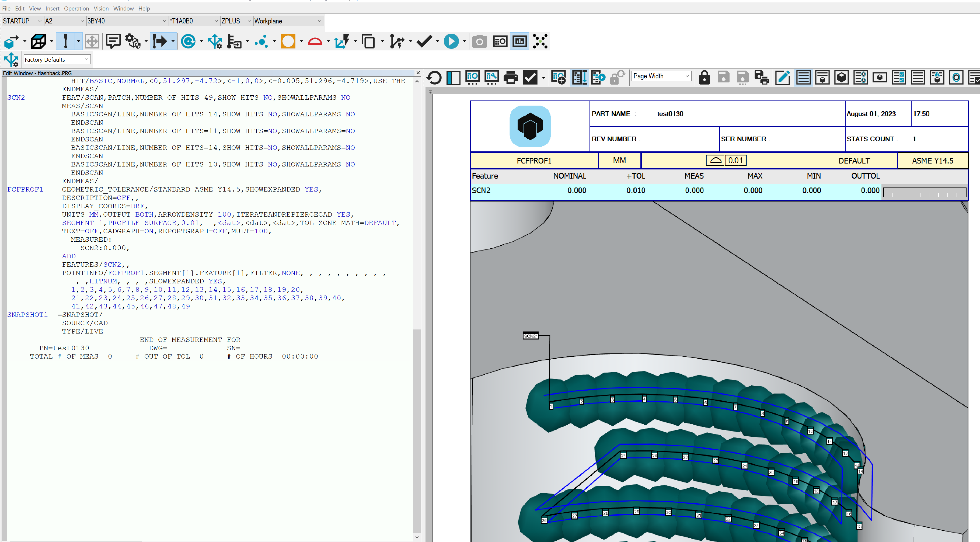
Task: Open the Page Width zoom dropdown
Action: coord(661,76)
